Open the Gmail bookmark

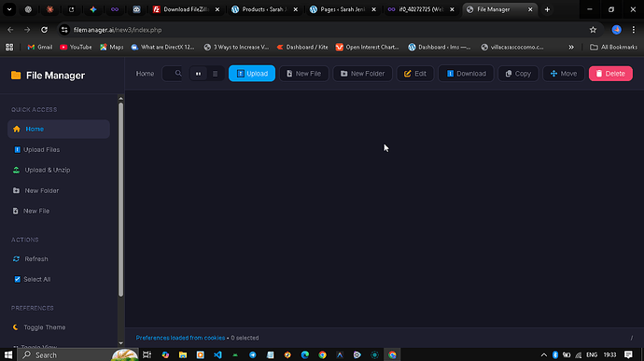click(x=40, y=48)
